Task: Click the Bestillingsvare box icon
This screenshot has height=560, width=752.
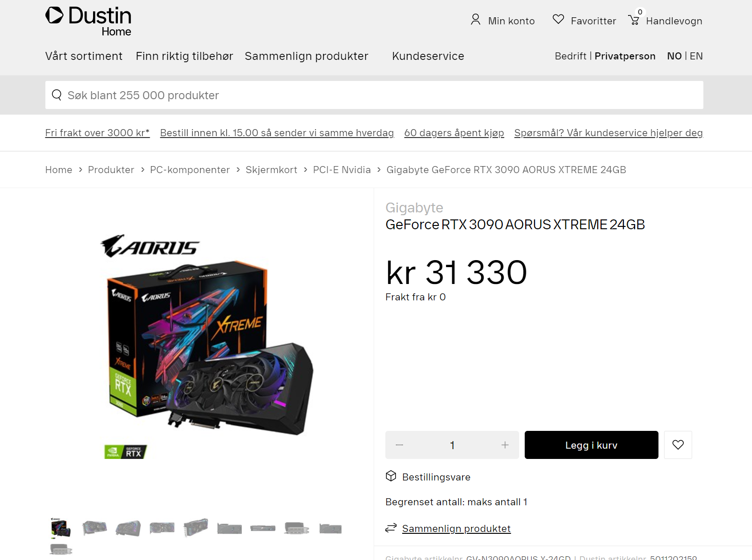Action: tap(391, 476)
